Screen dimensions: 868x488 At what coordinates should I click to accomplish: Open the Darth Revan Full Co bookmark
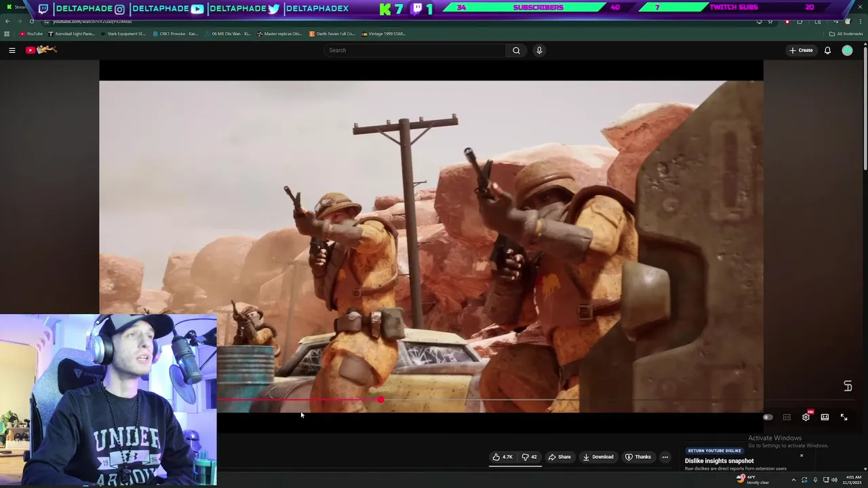[332, 34]
